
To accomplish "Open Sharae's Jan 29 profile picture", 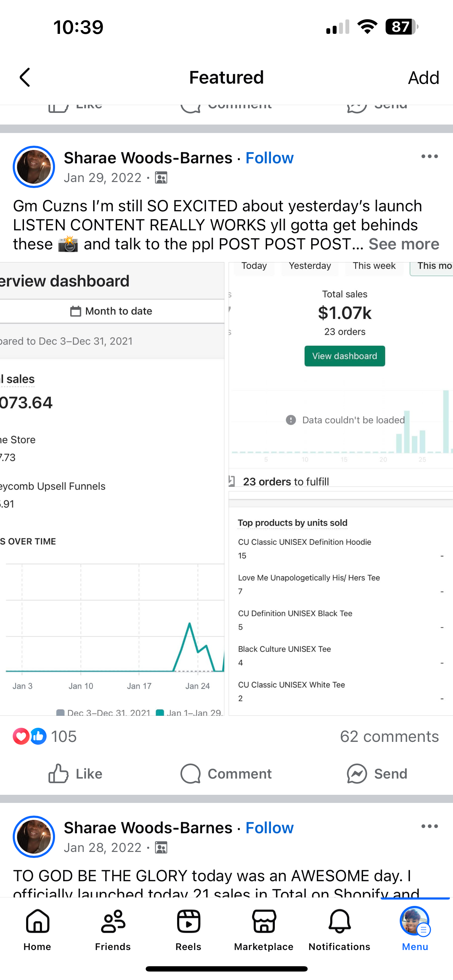I will [x=34, y=167].
